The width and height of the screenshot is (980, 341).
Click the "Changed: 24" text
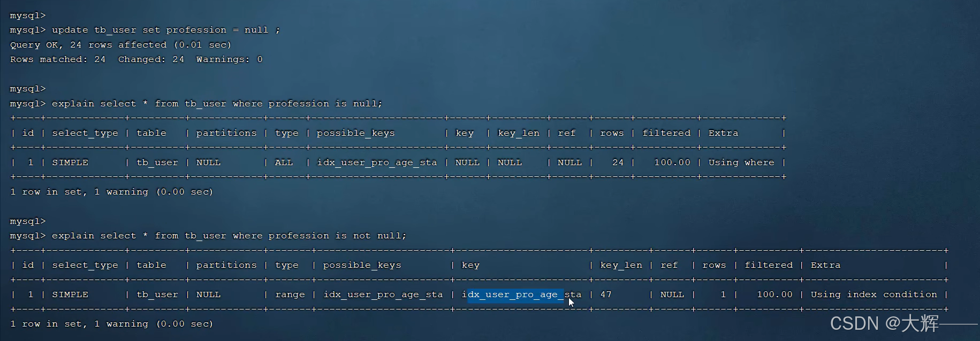[x=151, y=59]
